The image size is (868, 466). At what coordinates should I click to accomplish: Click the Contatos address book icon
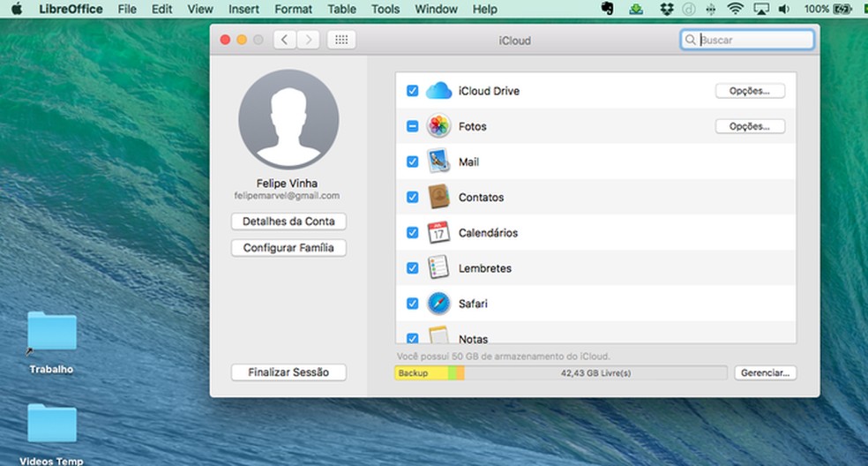click(x=438, y=197)
